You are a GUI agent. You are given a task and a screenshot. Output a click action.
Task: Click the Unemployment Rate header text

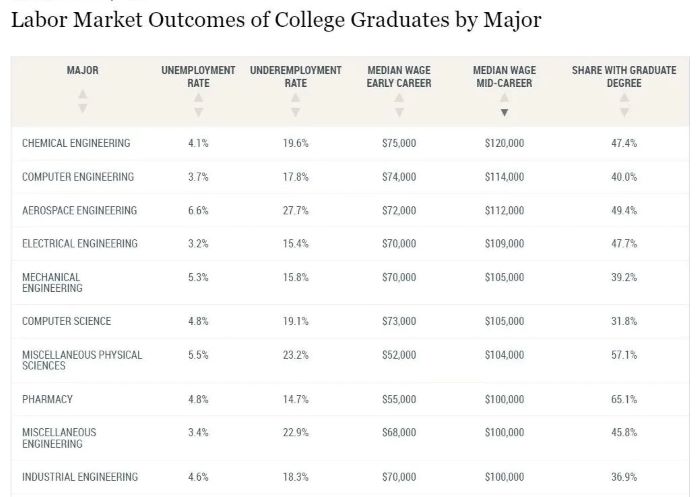click(198, 77)
